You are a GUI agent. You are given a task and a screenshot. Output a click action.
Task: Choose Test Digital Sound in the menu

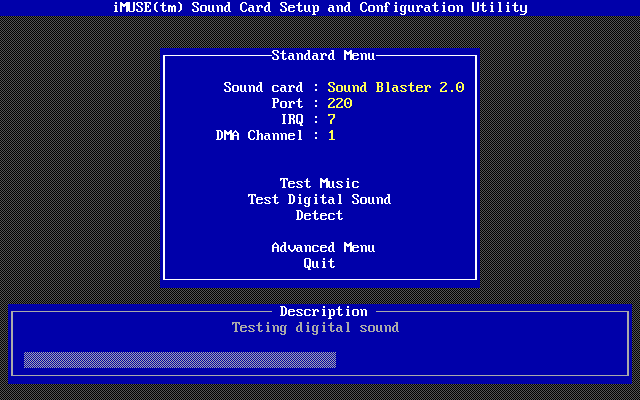pyautogui.click(x=319, y=200)
